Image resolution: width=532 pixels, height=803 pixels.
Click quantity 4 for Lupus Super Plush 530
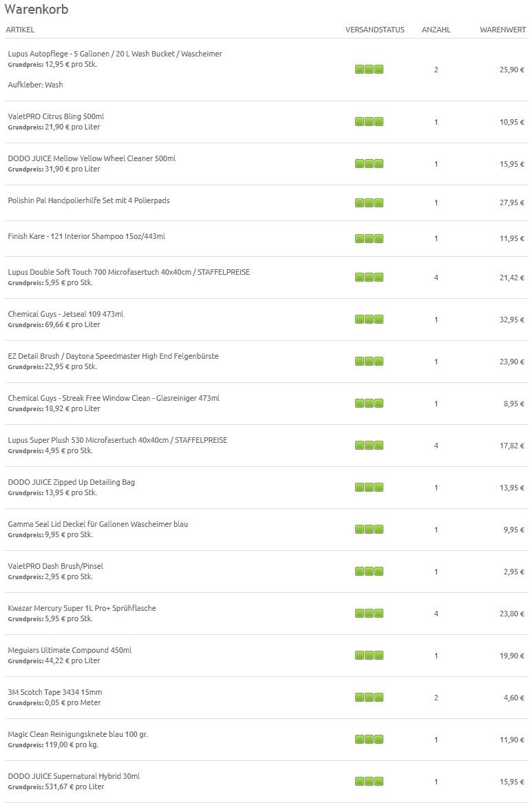tap(436, 446)
